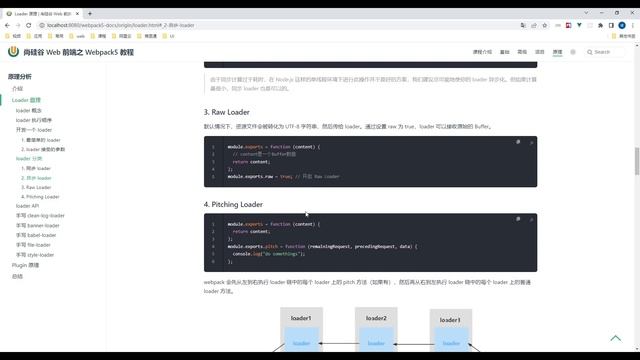This screenshot has width=640, height=360.
Task: Go to sidebar item '4. Pitching Loader'
Action: click(x=40, y=197)
